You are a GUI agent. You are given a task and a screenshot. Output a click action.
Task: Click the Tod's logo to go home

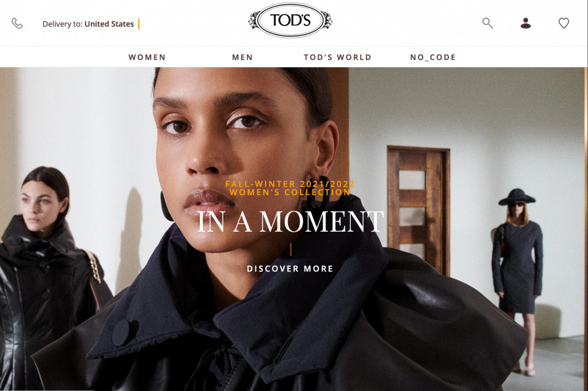[x=290, y=20]
